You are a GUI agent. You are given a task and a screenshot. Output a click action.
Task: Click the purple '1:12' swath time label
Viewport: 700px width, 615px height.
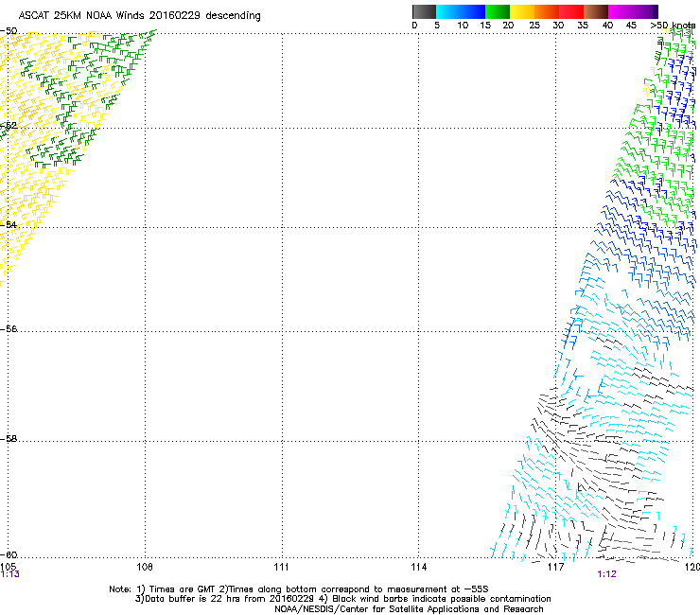pyautogui.click(x=607, y=574)
